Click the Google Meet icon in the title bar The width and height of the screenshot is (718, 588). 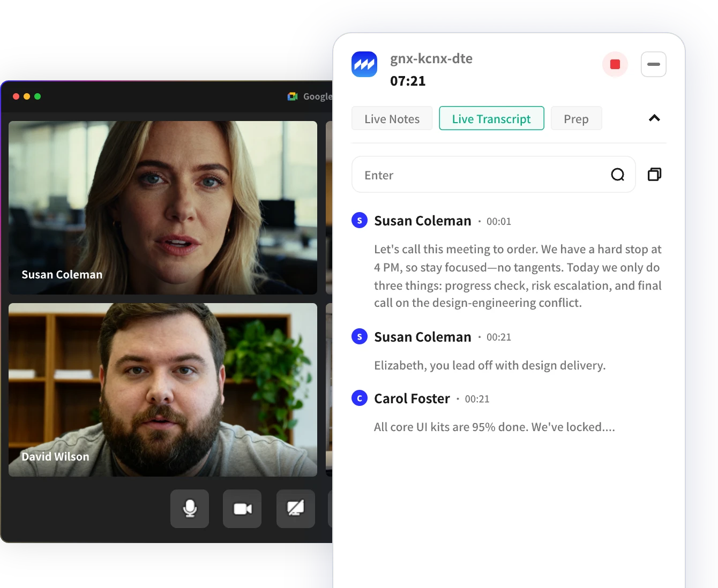(x=293, y=96)
